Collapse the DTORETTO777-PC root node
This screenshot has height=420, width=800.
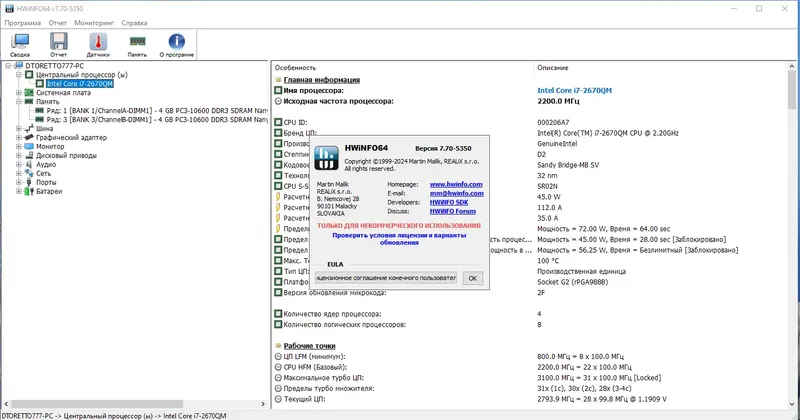pos(8,66)
